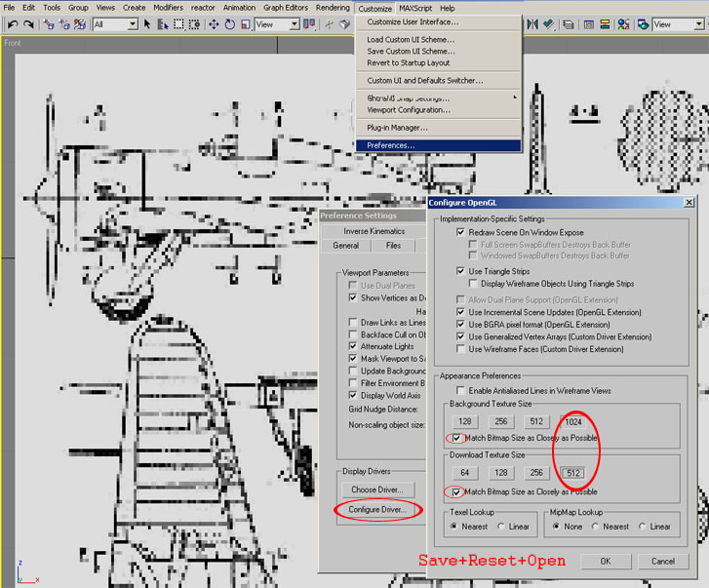Toggle the Display World Axis checkbox
This screenshot has width=709, height=588.
tap(353, 395)
